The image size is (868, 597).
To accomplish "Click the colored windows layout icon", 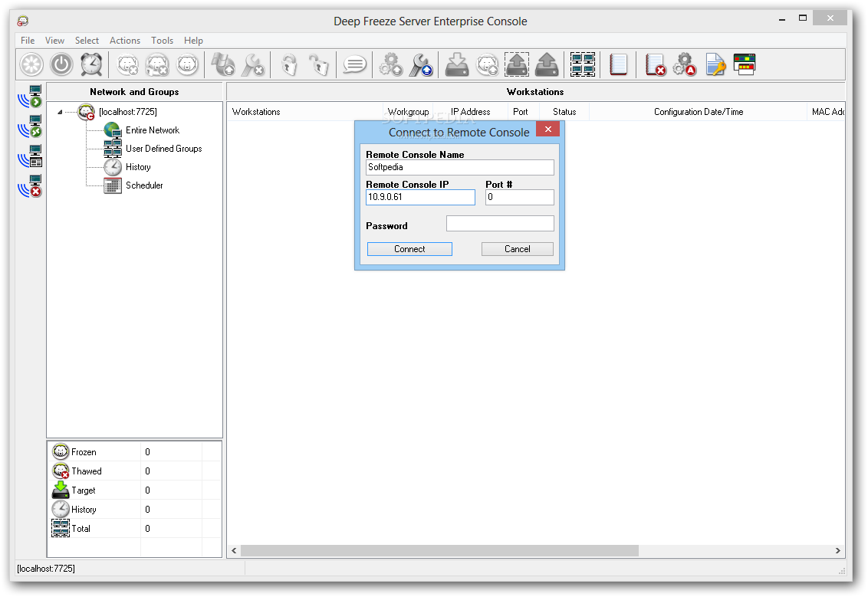I will 745,64.
